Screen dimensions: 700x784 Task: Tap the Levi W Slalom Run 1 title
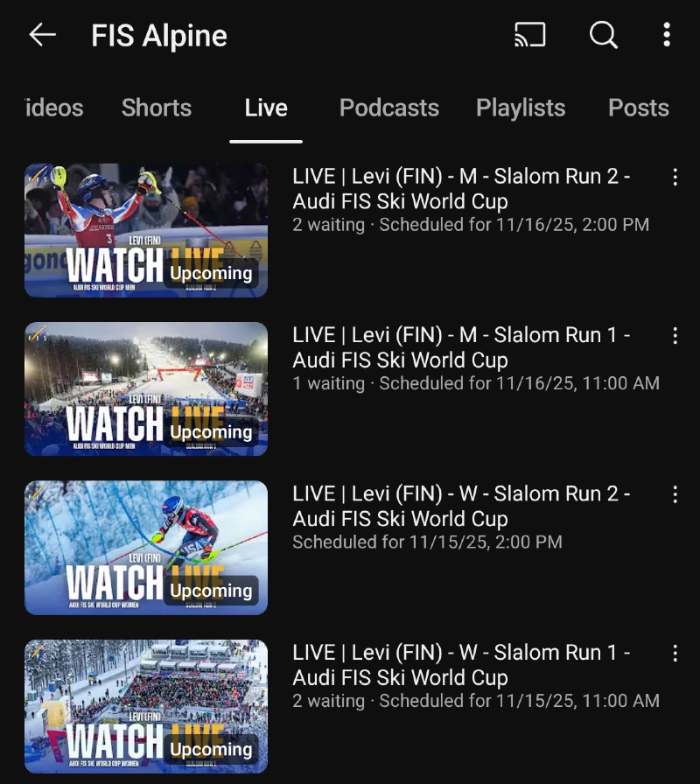tap(461, 665)
